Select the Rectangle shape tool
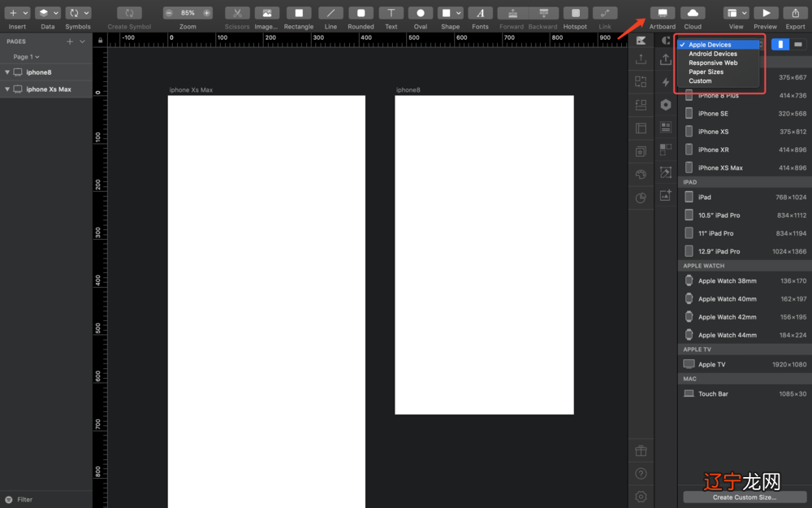The image size is (812, 508). (298, 13)
